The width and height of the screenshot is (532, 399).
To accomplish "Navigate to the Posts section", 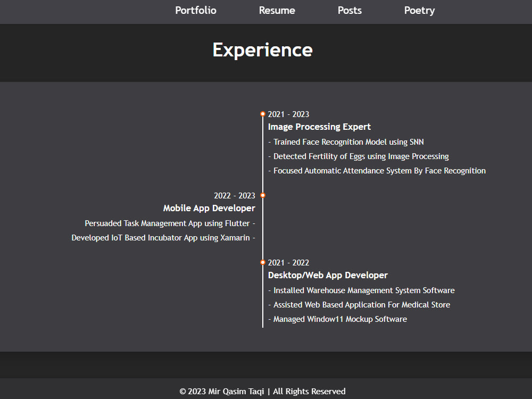I will tap(350, 10).
